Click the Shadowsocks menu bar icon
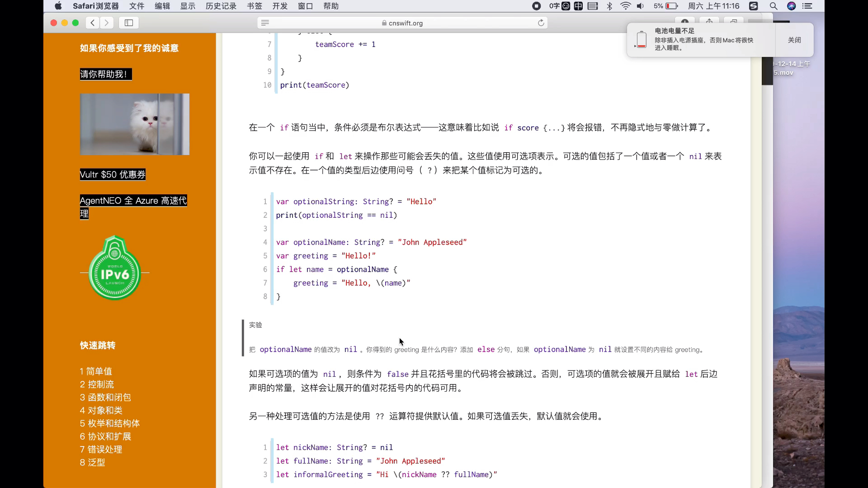 point(754,6)
